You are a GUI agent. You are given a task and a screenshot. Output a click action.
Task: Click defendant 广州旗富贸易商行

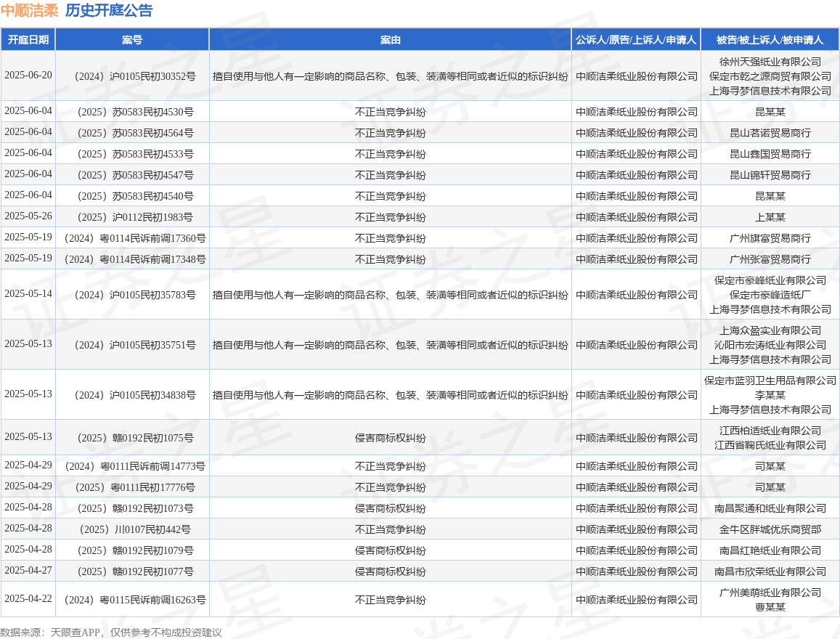[770, 238]
